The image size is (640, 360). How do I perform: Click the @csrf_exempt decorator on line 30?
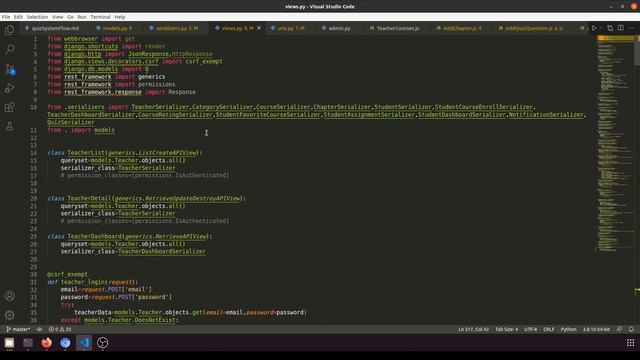coord(67,274)
